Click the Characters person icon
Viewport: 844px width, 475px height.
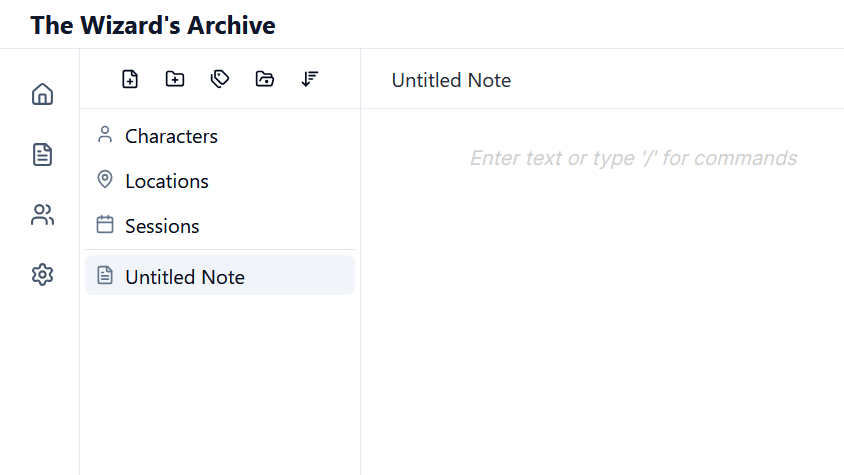coord(105,135)
